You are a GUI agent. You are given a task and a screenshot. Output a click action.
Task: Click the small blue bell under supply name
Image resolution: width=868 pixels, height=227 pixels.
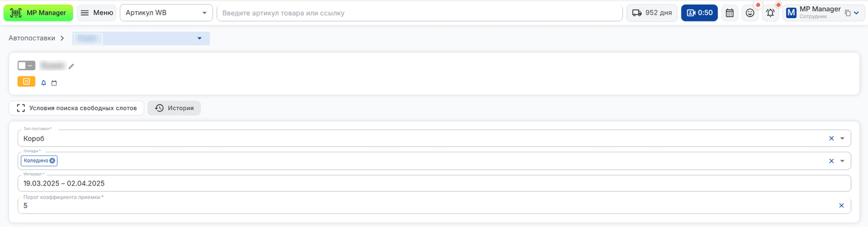(44, 83)
